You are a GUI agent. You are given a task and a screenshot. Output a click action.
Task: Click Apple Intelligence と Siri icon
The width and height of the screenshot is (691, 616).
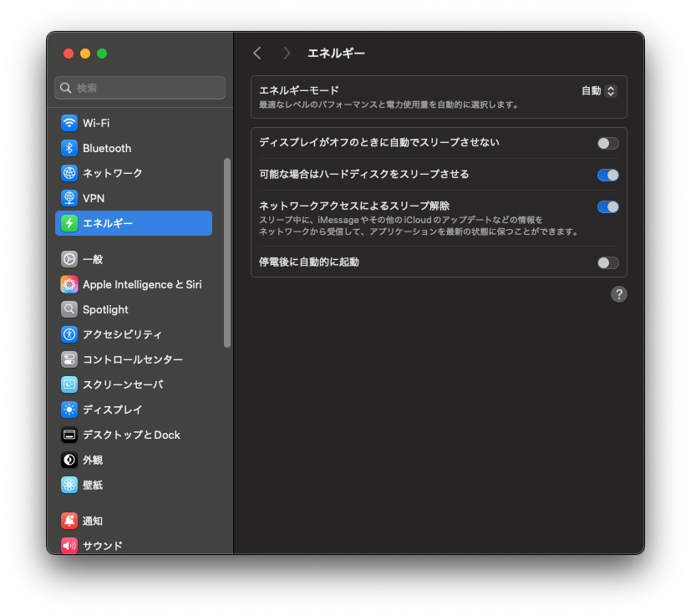click(69, 284)
